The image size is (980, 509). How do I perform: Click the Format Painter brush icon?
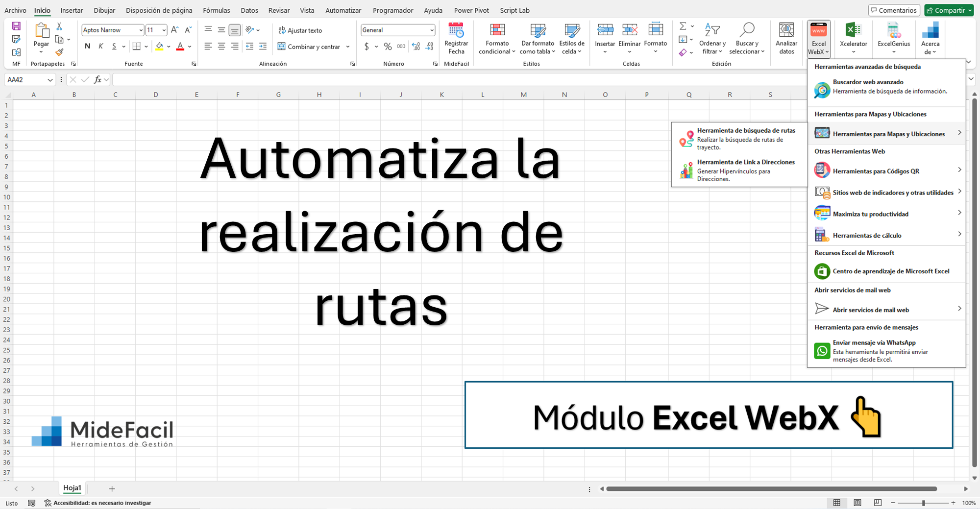tap(59, 52)
